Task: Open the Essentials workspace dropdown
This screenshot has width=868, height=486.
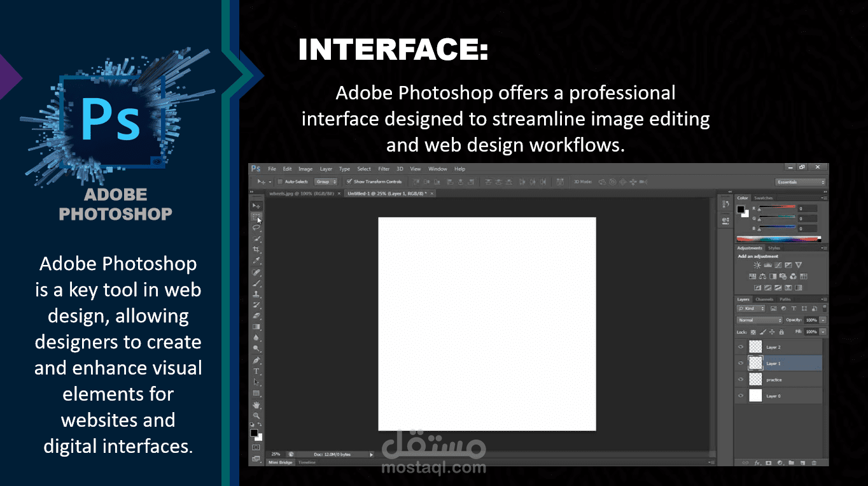Action: pyautogui.click(x=801, y=182)
